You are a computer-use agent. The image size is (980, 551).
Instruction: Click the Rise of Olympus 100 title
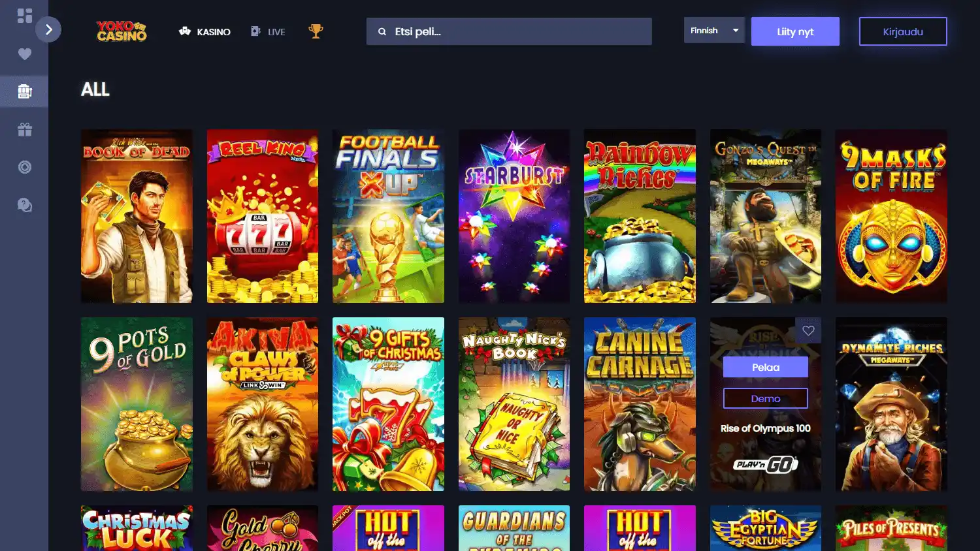pyautogui.click(x=766, y=428)
